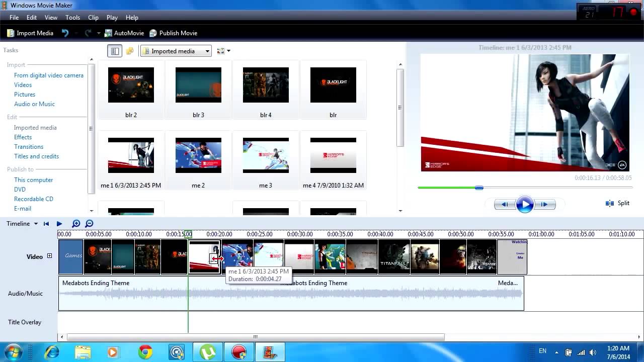644x362 pixels.
Task: Open Titles and credits link
Action: (36, 156)
